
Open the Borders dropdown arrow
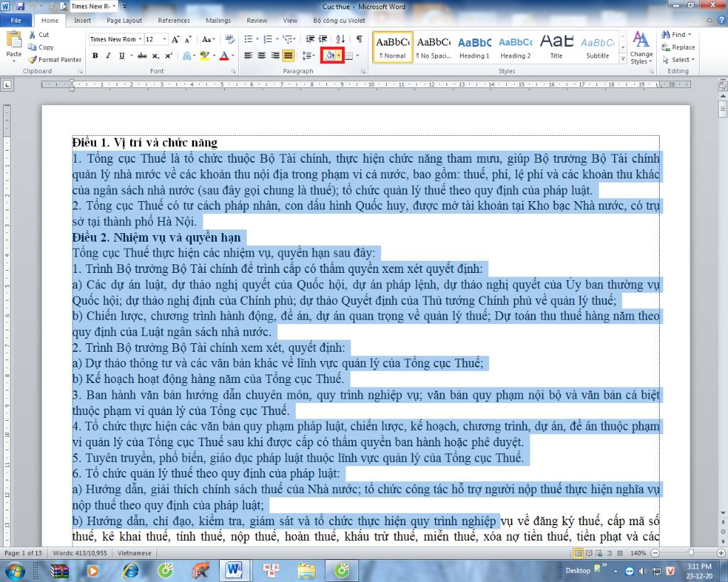[358, 55]
